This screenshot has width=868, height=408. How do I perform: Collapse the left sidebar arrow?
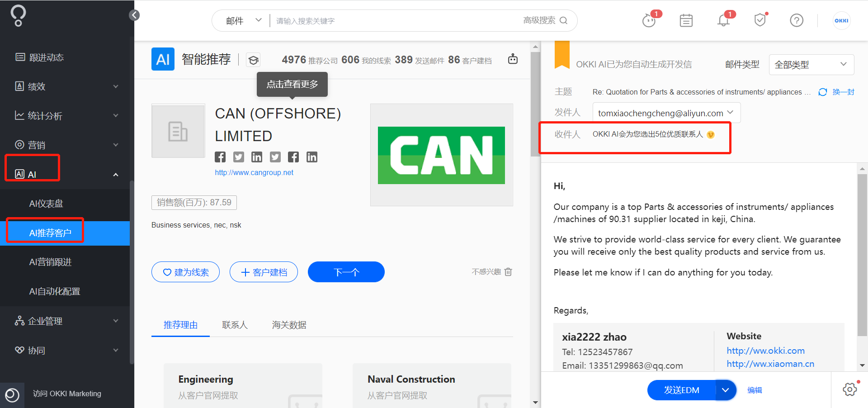coord(134,15)
